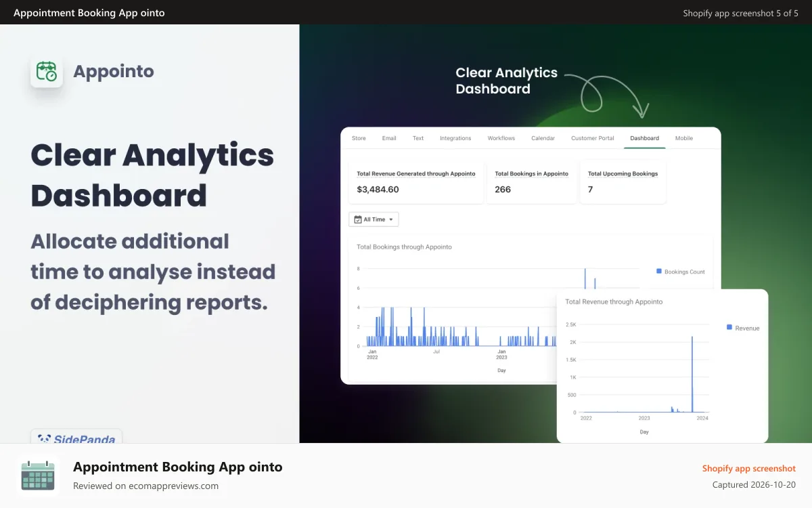The image size is (812, 508).
Task: Click the Appointo brand name text
Action: click(x=114, y=71)
